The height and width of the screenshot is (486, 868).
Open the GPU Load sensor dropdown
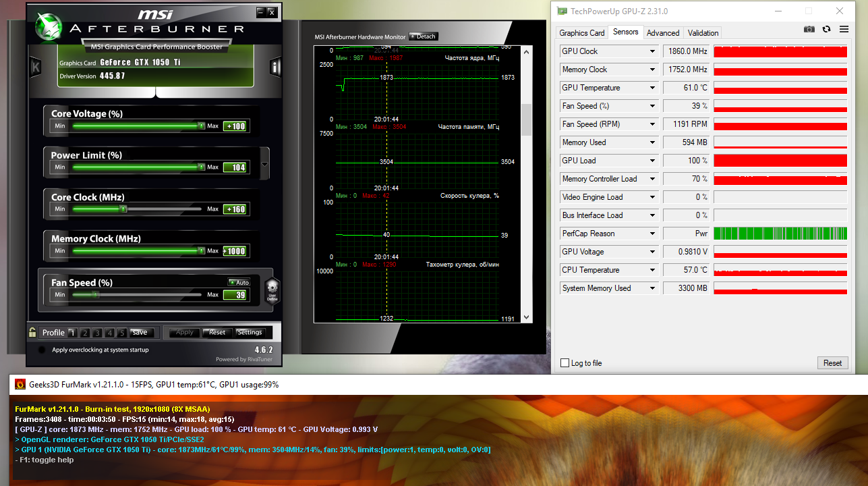(652, 161)
